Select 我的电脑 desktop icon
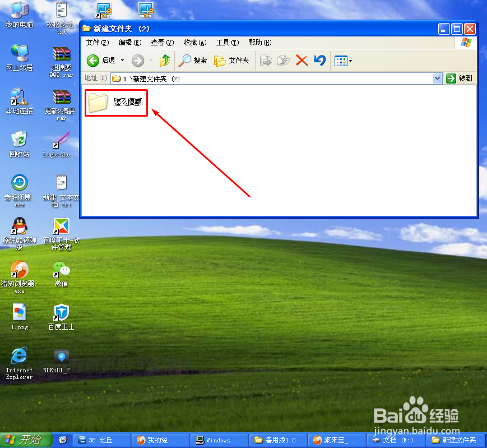This screenshot has height=448, width=487. 20,15
